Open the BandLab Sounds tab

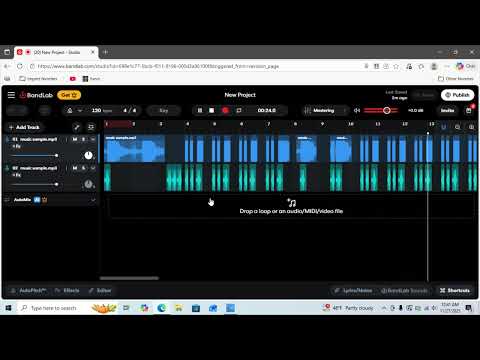(x=404, y=291)
